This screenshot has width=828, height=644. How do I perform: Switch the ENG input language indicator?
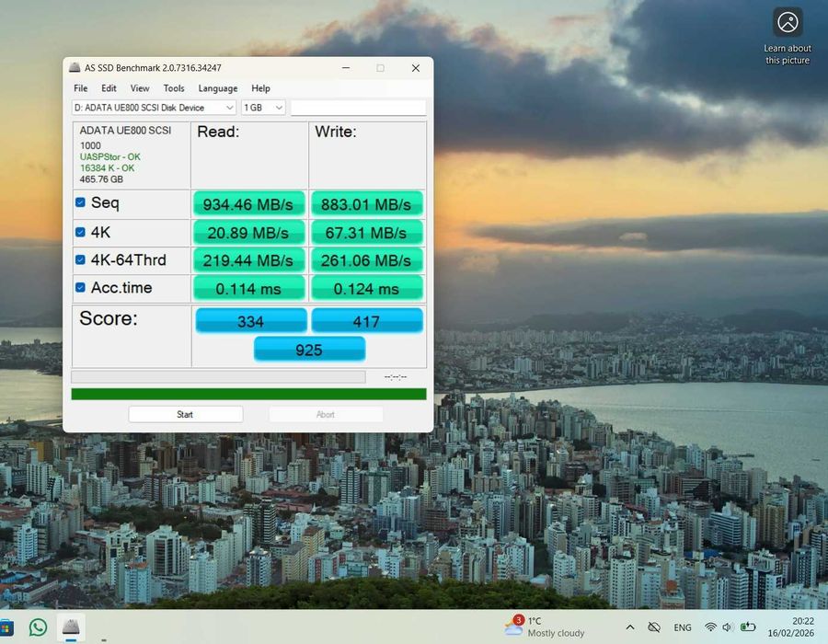point(683,627)
